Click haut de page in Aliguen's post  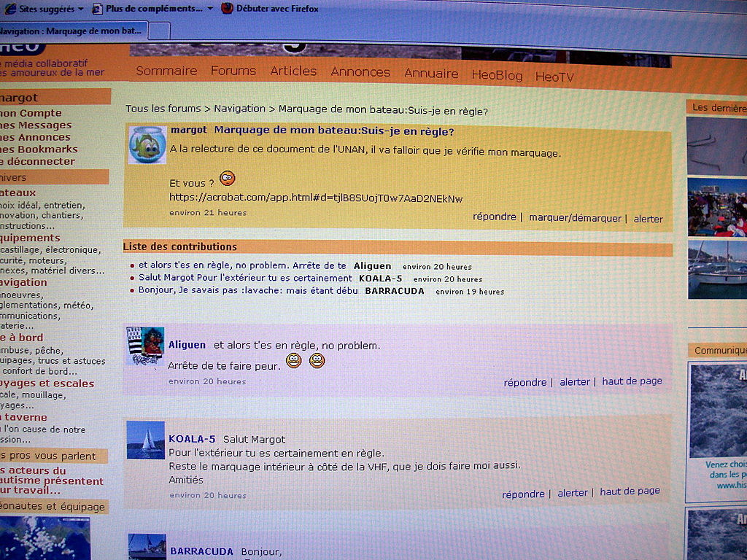(632, 381)
